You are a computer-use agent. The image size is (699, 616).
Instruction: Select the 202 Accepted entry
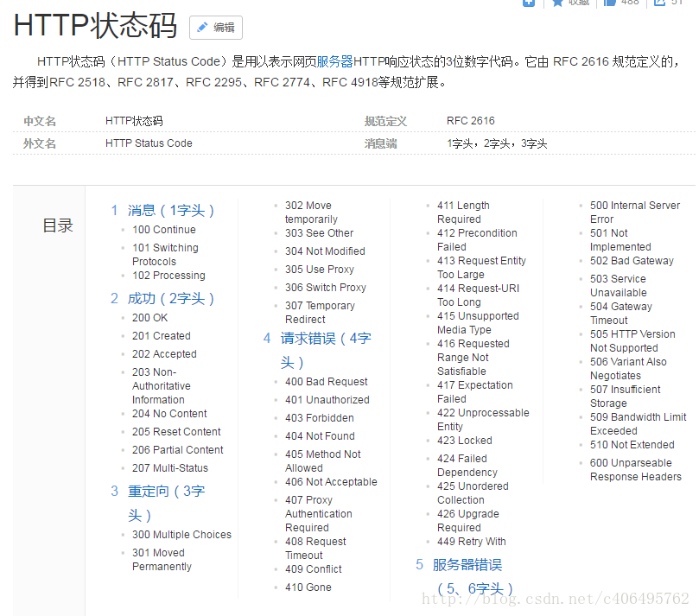[x=164, y=354]
